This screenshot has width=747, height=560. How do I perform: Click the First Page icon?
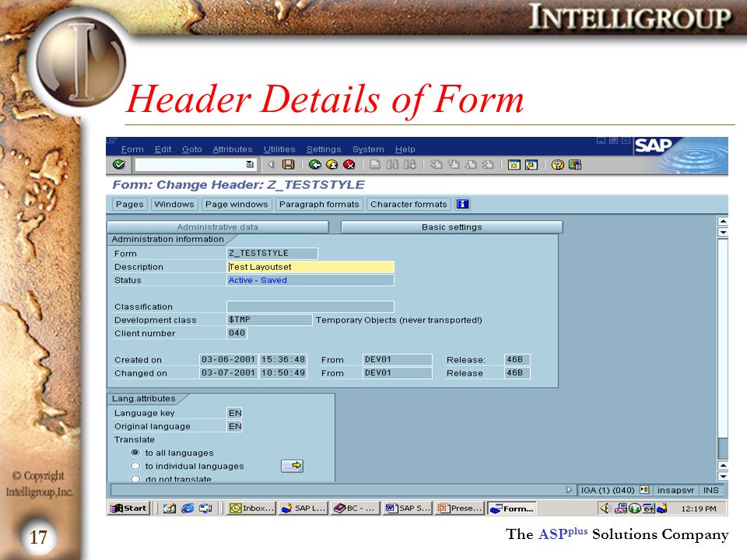point(436,165)
